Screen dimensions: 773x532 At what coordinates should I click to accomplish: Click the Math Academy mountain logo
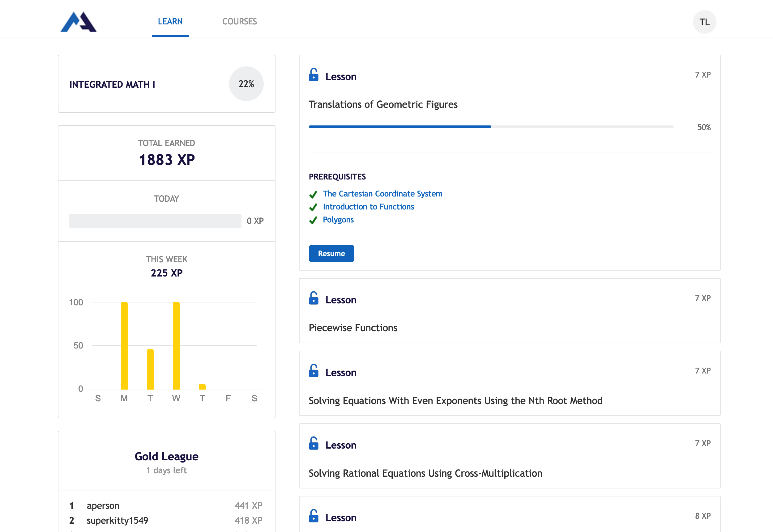point(79,22)
